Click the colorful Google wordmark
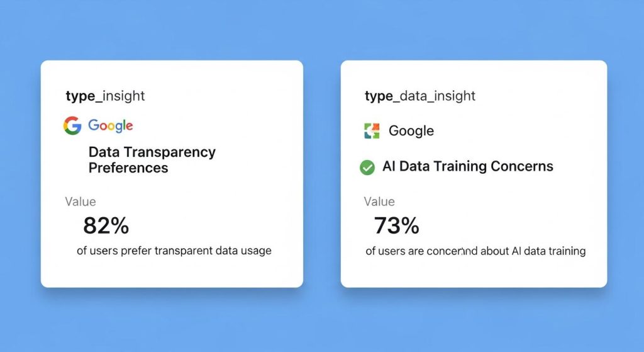The width and height of the screenshot is (644, 352). (111, 126)
